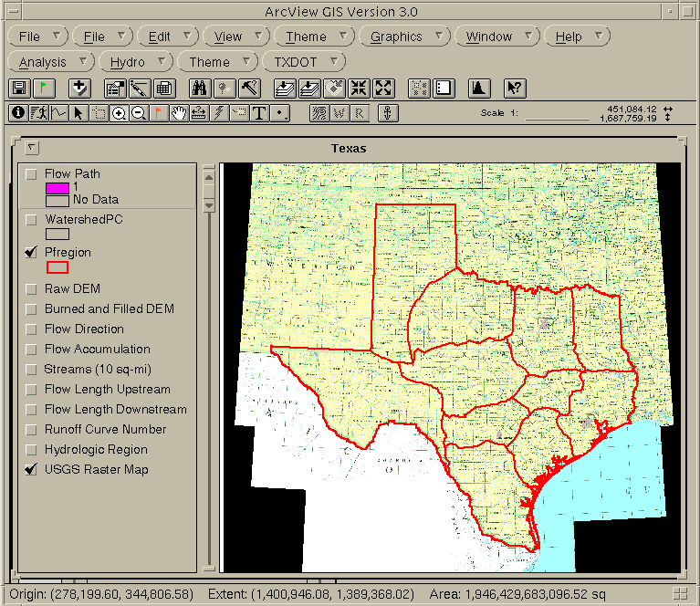
Task: Click the Save project floppy disk icon
Action: click(19, 89)
